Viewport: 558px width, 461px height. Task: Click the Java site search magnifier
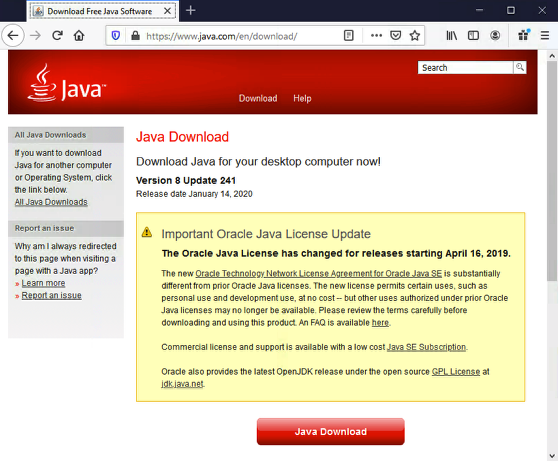point(520,67)
